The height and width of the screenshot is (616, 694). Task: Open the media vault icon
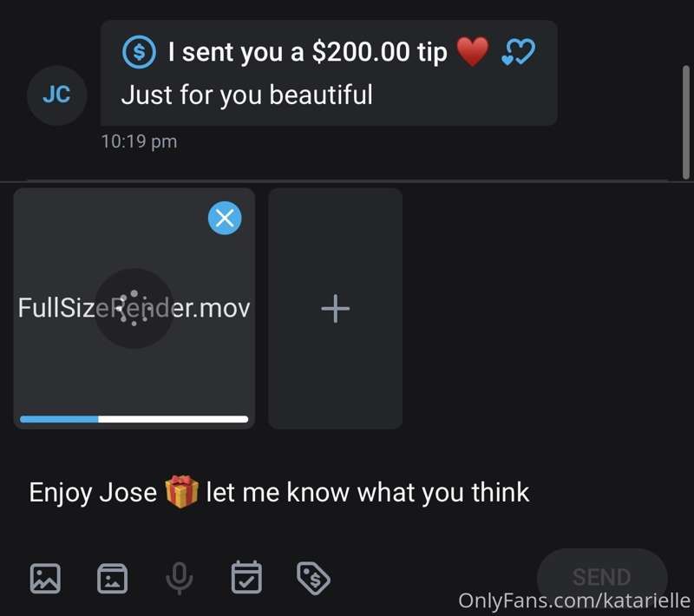113,579
